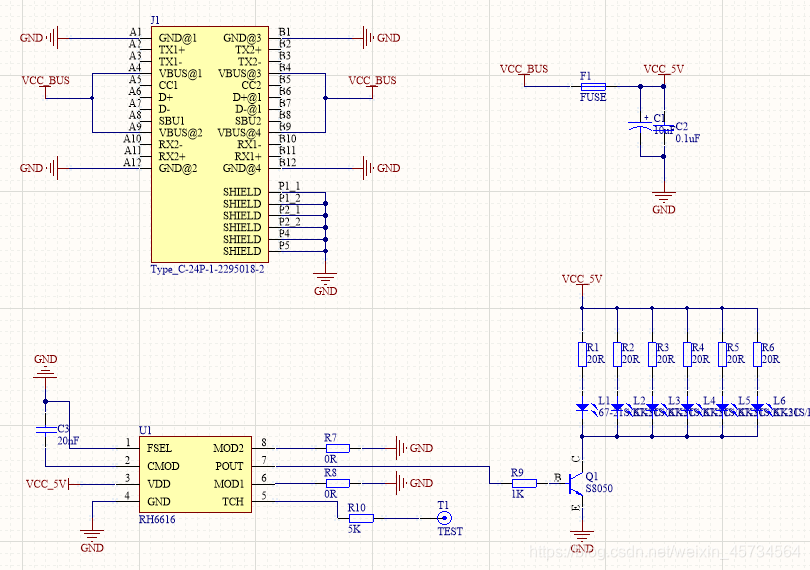The width and height of the screenshot is (810, 570).
Task: Click TCH pin name on U1
Action: point(233,502)
